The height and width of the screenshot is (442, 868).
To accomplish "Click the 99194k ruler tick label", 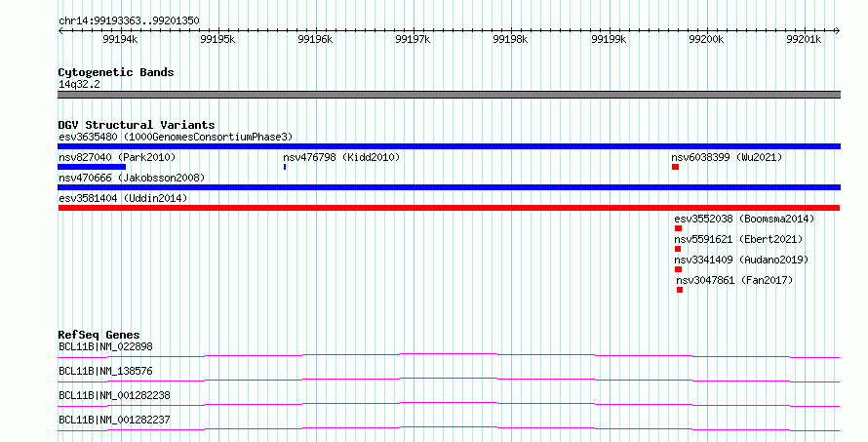I will (x=120, y=39).
